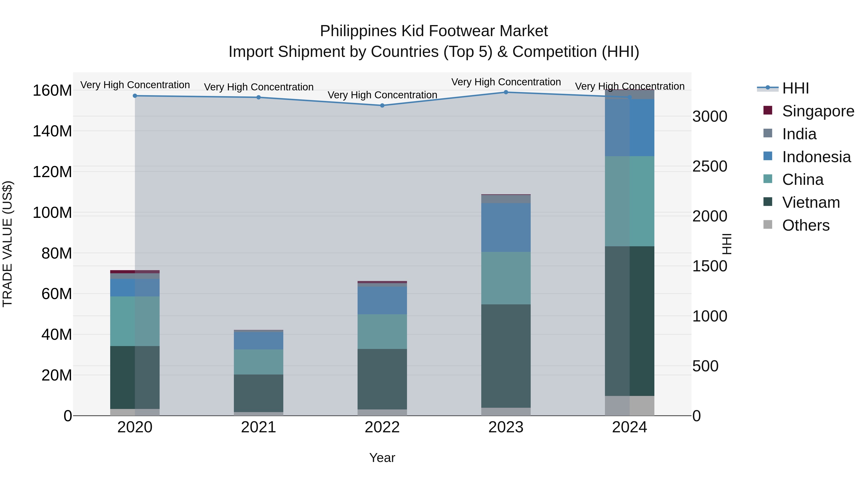Click the 160M trade value tick

tap(52, 91)
